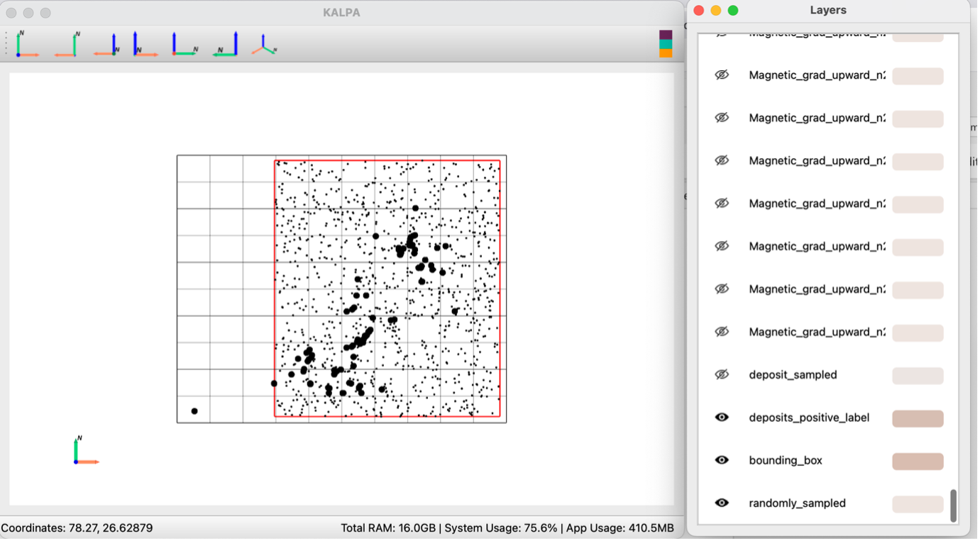This screenshot has width=980, height=541.
Task: Click the north orientation axes widget in canvas
Action: 86,451
